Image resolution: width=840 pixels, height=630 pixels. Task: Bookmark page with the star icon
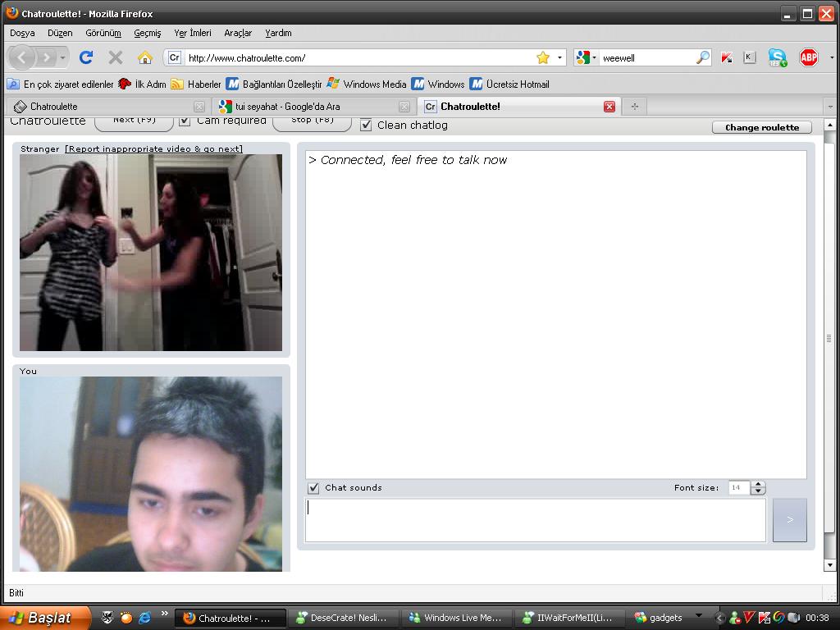pyautogui.click(x=543, y=58)
